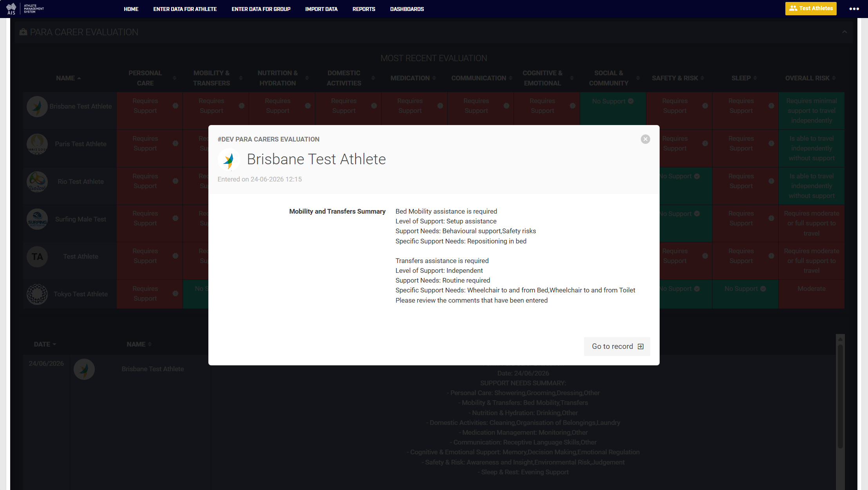Open the HOME menu item

pos(131,9)
